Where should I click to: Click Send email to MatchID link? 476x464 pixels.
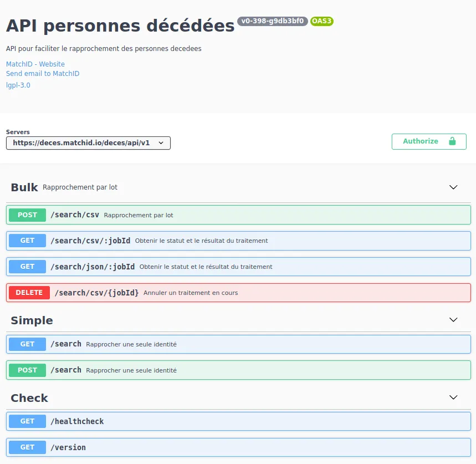[x=43, y=74]
